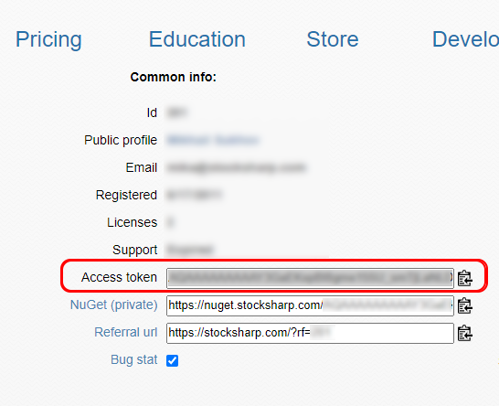The image size is (499, 406).
Task: Click the Referral url input field
Action: [310, 333]
